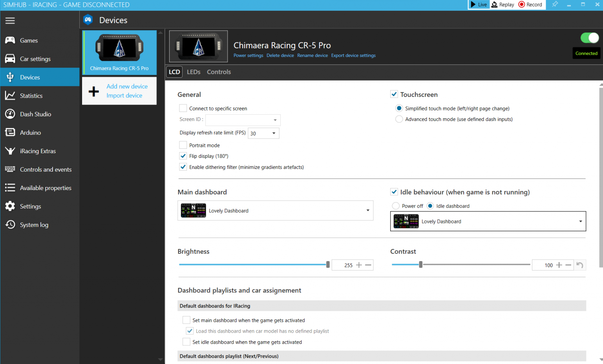Viewport: 603px width, 364px height.
Task: Click the Export device settings link
Action: coord(353,55)
